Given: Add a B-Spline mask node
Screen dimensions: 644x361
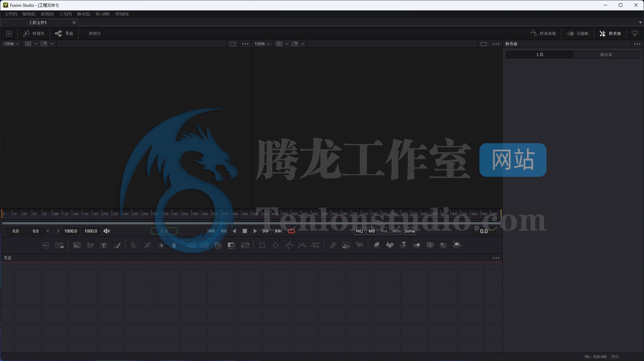Looking at the screenshot, I should [x=302, y=245].
